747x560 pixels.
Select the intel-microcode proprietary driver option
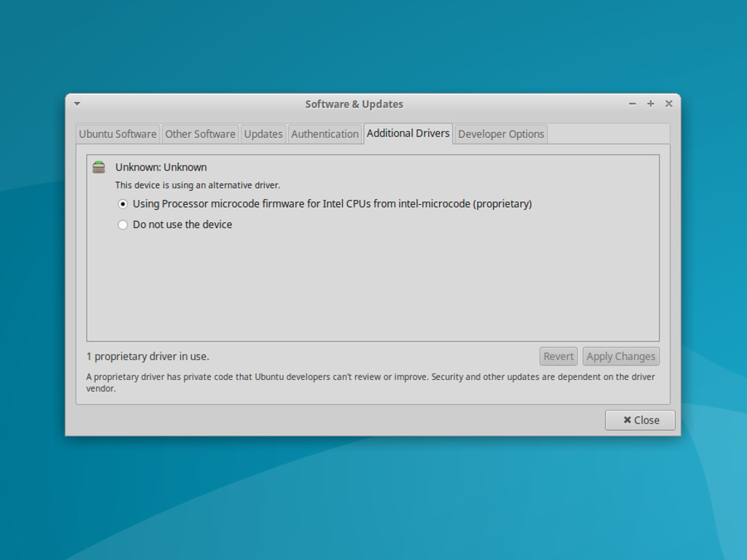pos(325,204)
